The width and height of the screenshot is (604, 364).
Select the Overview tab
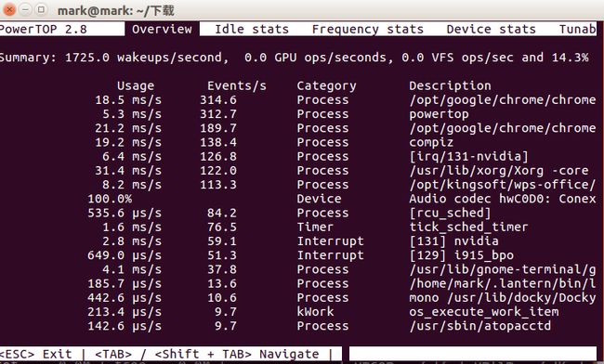[162, 29]
